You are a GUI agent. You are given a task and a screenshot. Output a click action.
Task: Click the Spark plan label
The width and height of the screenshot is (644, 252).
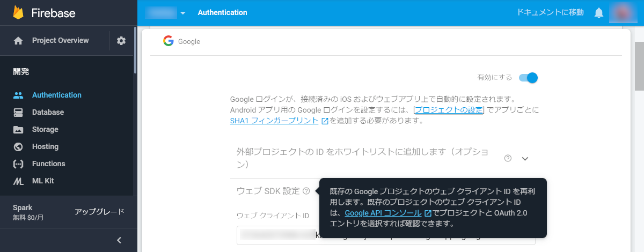point(23,207)
